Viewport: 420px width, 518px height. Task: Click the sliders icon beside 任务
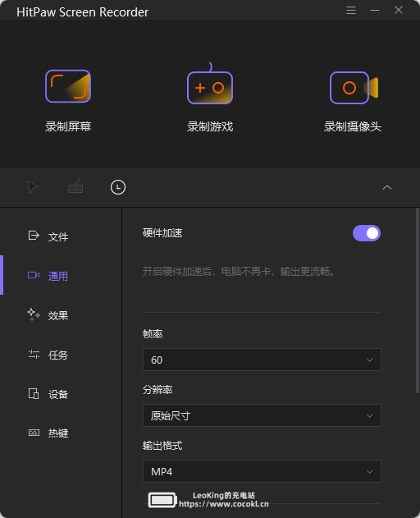click(x=34, y=354)
